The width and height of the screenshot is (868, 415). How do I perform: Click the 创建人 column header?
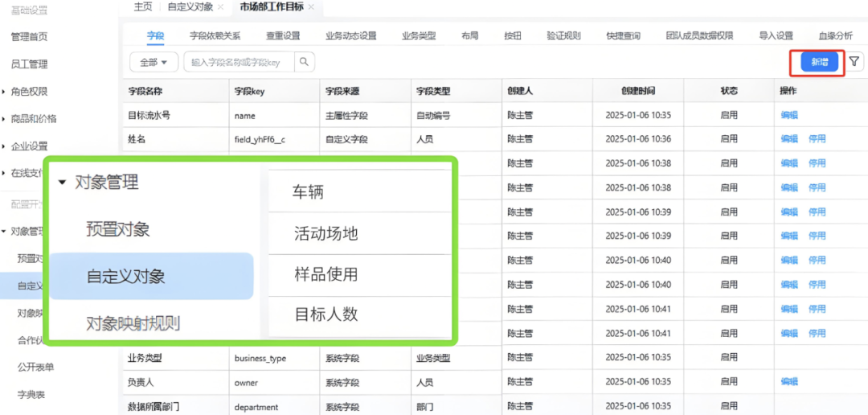point(520,91)
